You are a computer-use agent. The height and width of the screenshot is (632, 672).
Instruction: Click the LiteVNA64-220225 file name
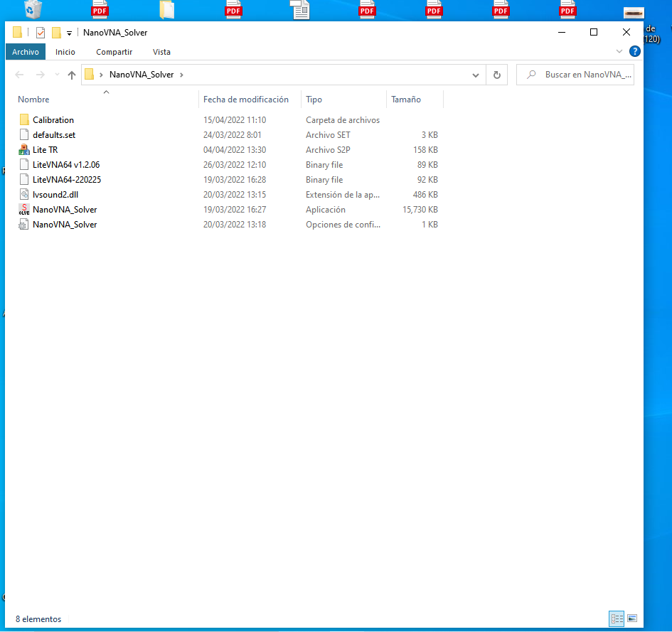click(x=67, y=180)
